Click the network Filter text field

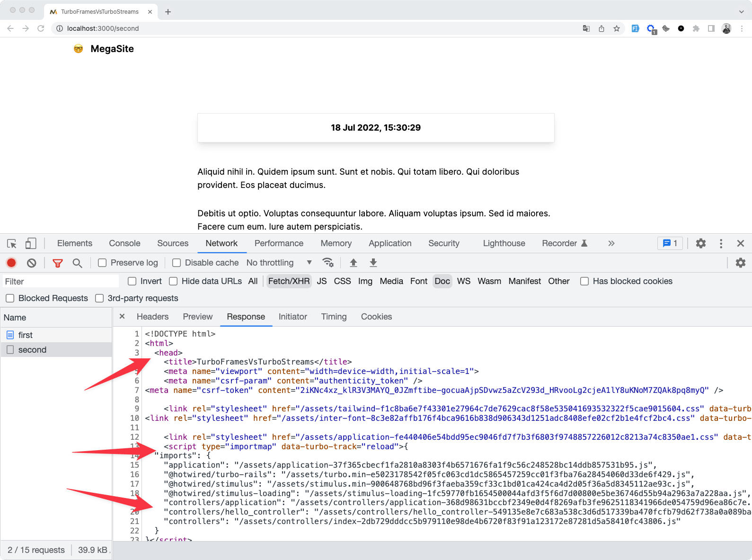(x=61, y=282)
